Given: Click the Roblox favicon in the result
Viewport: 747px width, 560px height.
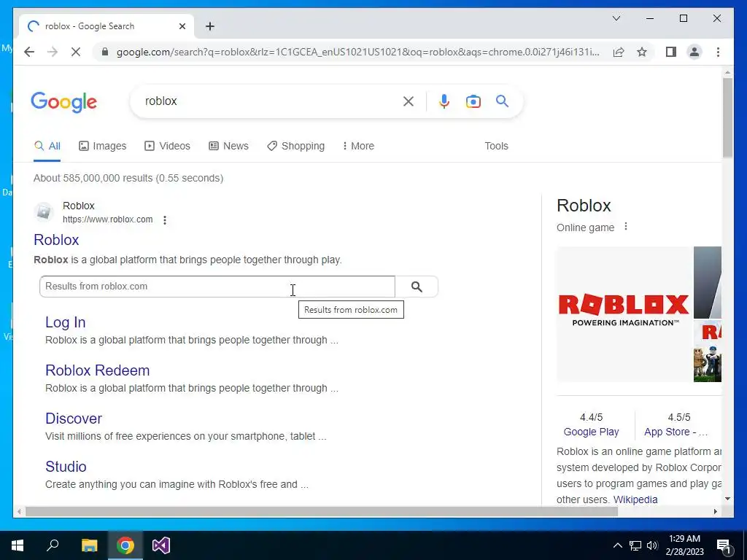Looking at the screenshot, I should tap(44, 212).
